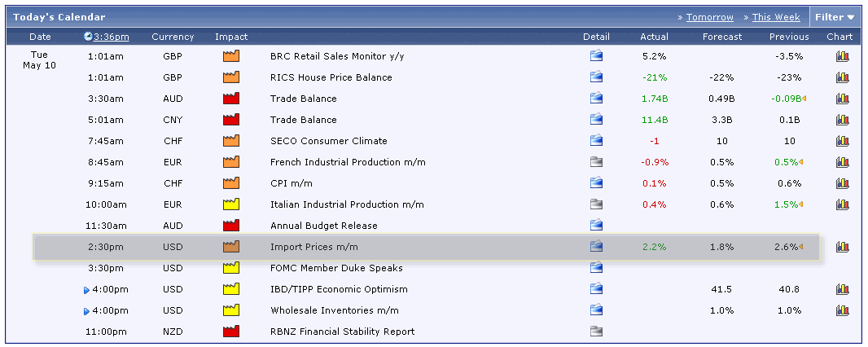Expand blue arrow next to IBD/TIPP 4:00pm

86,290
